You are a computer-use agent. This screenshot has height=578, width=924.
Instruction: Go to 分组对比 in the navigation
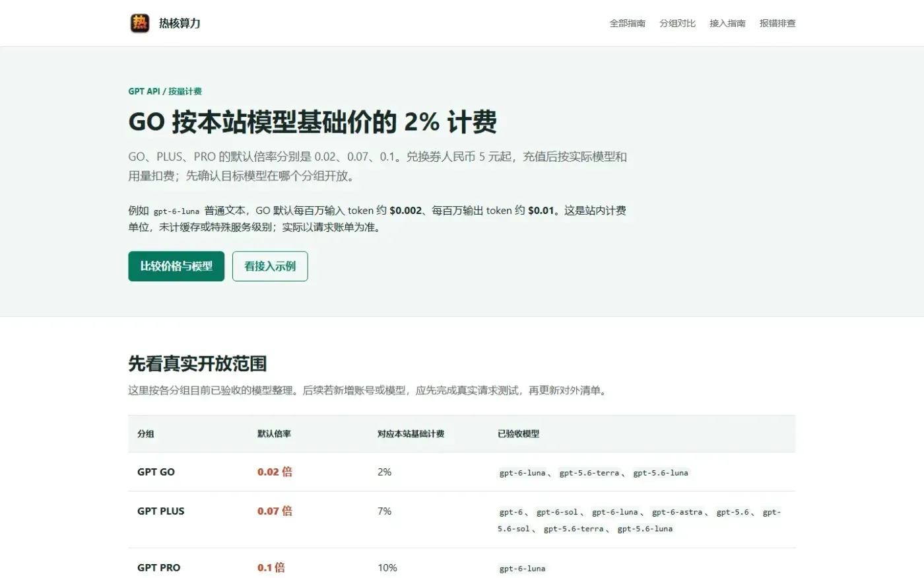(x=677, y=23)
